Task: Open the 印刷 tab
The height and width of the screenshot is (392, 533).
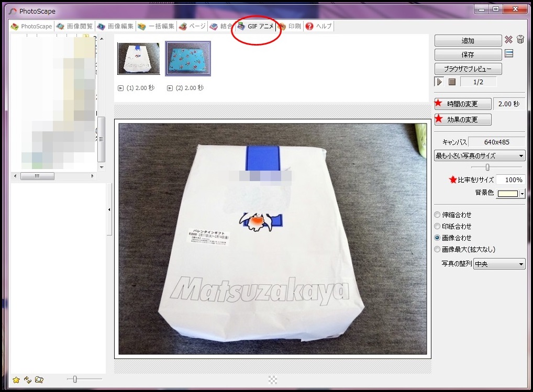Action: [290, 26]
